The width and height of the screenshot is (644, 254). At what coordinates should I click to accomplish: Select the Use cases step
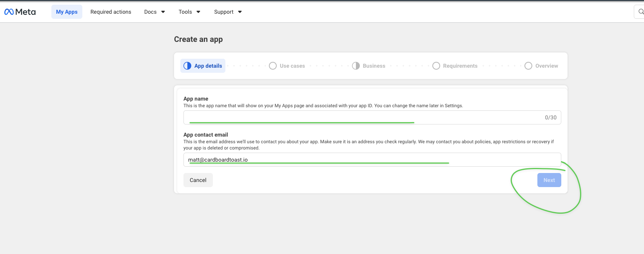[287, 66]
